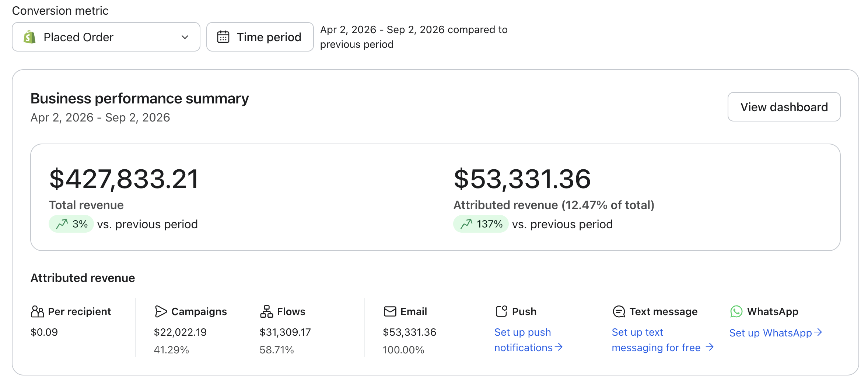Viewport: 868px width, 388px height.
Task: Click the Flows value $31,309.17
Action: pyautogui.click(x=285, y=332)
